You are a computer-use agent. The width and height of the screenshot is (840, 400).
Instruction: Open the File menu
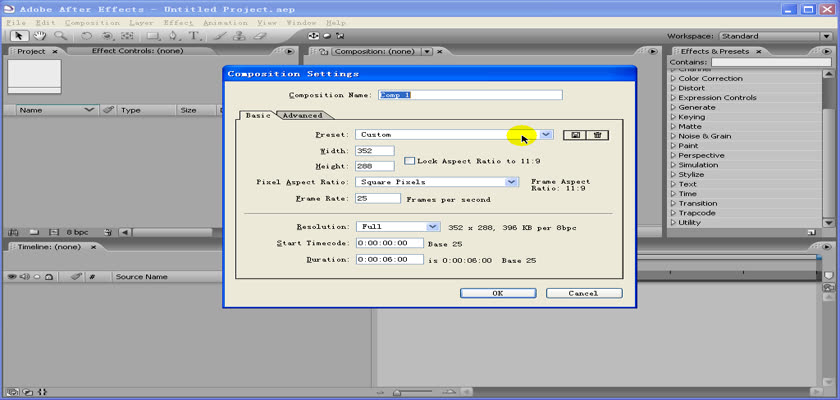pos(17,23)
